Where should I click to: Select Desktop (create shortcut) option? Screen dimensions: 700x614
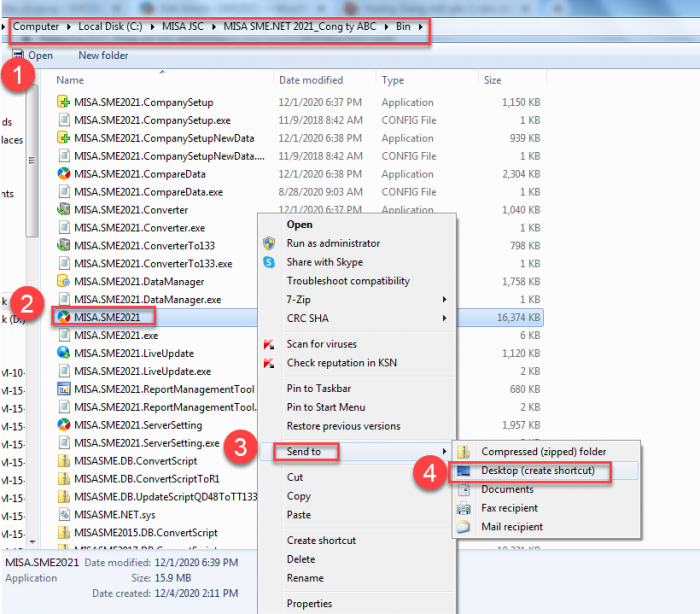pyautogui.click(x=538, y=471)
